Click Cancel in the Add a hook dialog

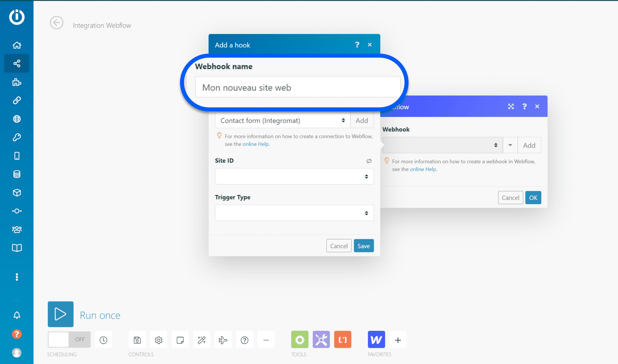[339, 246]
